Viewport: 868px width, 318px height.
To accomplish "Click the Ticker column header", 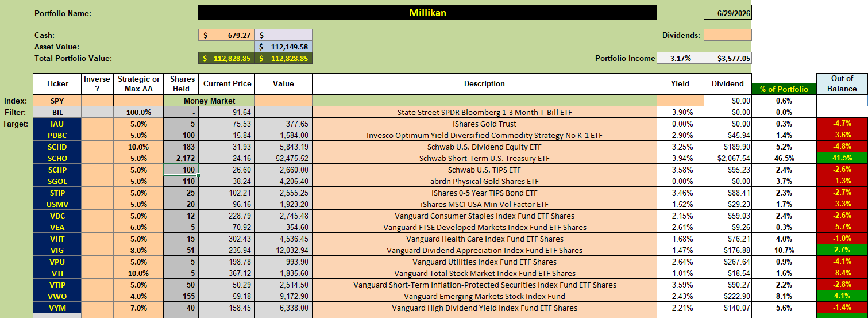I will click(57, 84).
